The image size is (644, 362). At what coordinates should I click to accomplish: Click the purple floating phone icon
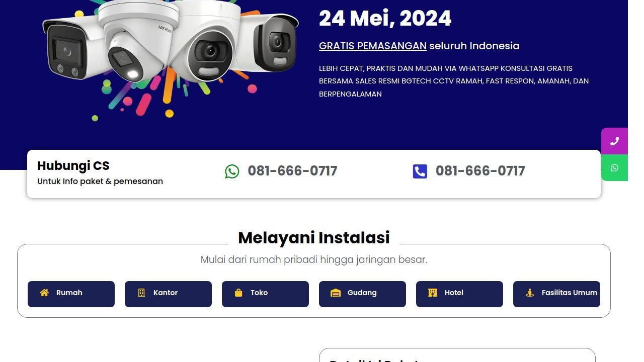click(x=614, y=141)
